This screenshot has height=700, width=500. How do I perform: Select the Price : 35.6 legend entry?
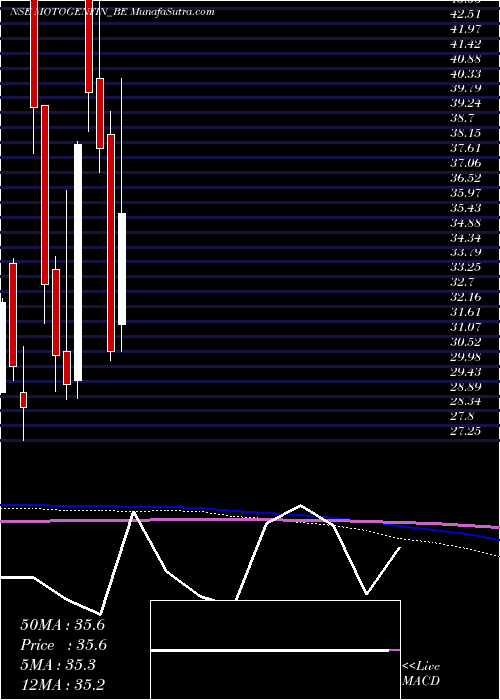[63, 645]
